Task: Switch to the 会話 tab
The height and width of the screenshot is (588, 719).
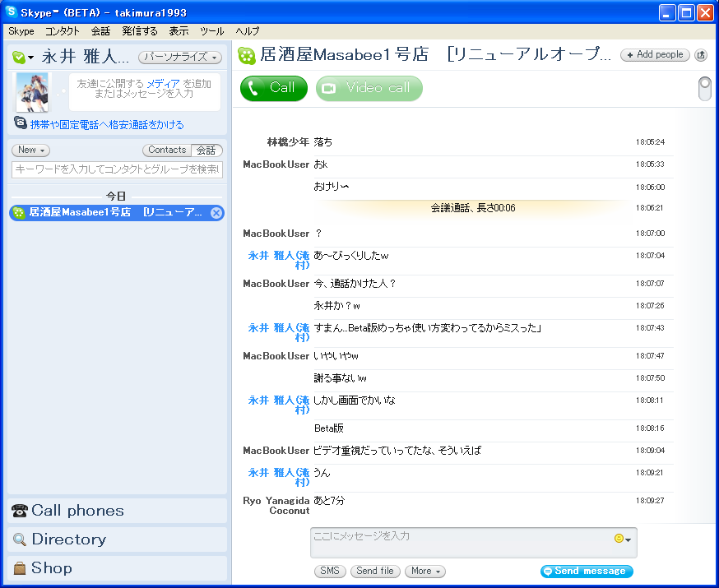Action: point(206,150)
